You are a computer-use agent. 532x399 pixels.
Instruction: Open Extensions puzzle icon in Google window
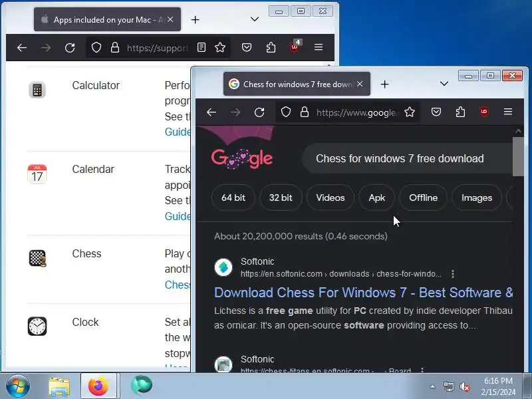click(460, 112)
